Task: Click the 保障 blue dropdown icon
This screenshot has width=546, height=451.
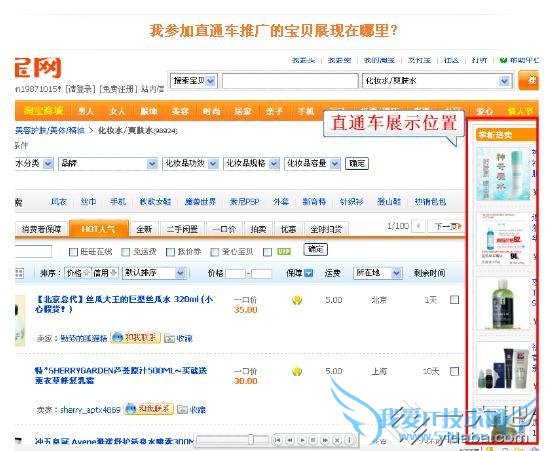Action: 309,273
